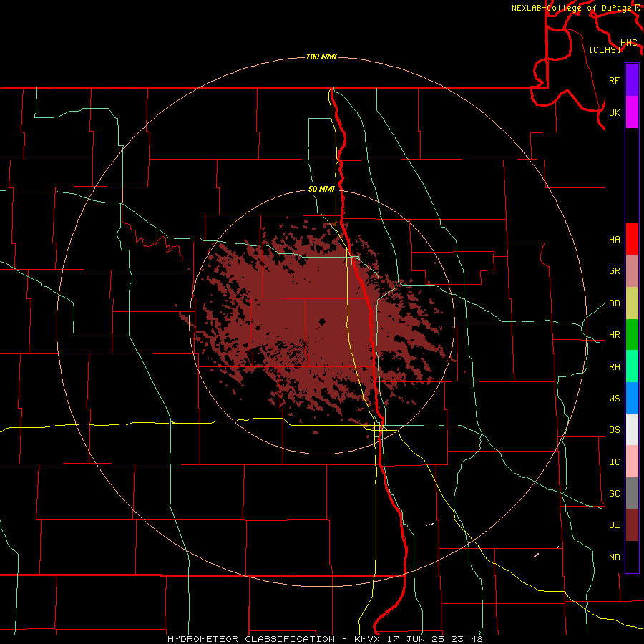Click the HA red legend color block

632,239
